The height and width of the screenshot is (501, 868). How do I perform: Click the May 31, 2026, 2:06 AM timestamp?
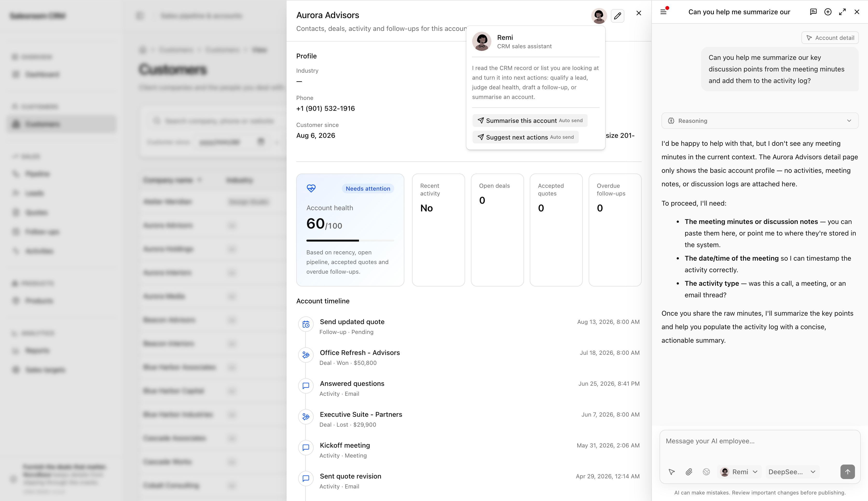coord(608,445)
